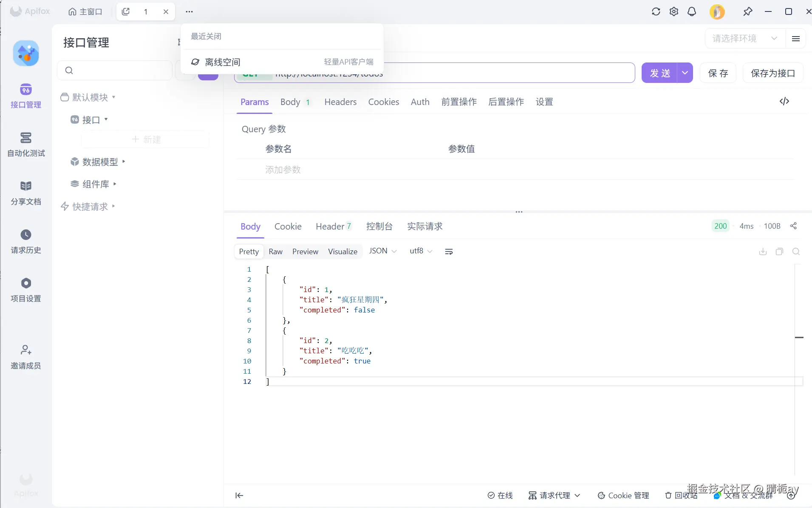
Task: Copy the response body
Action: pos(779,252)
